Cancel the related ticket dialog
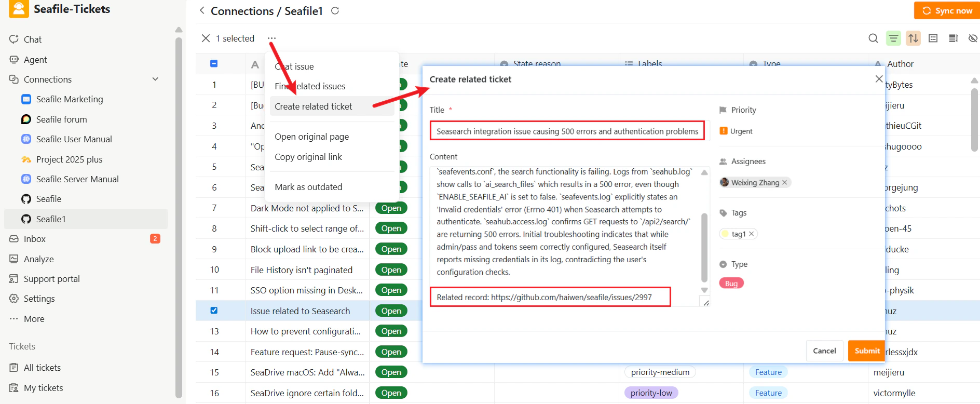This screenshot has width=980, height=404. click(x=824, y=351)
